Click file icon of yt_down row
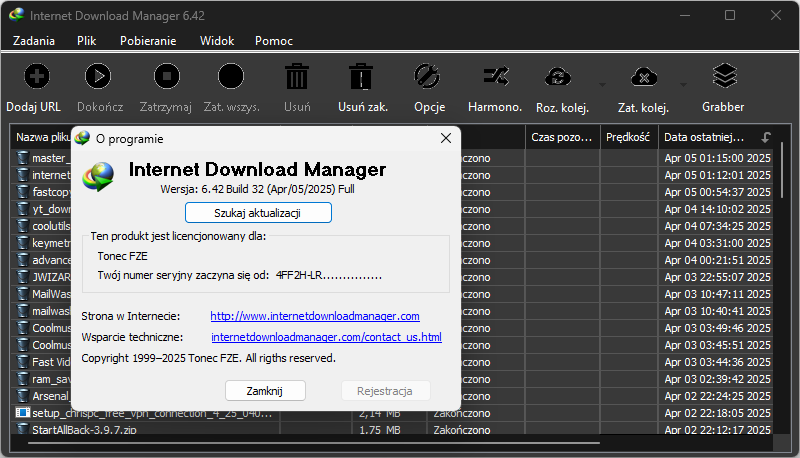This screenshot has width=800, height=458. 22,209
